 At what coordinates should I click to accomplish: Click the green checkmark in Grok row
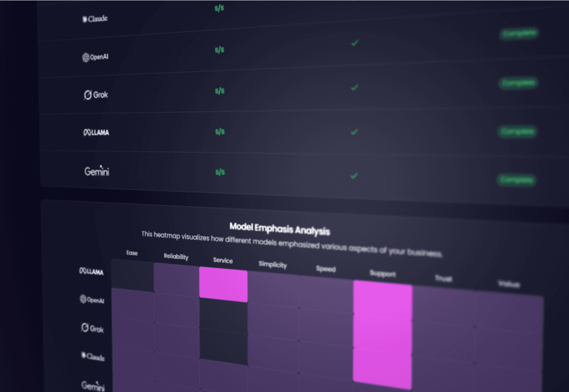click(x=354, y=88)
